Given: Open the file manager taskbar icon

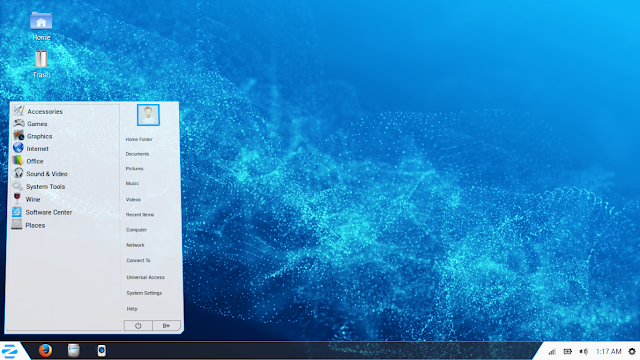Looking at the screenshot, I should tap(73, 350).
